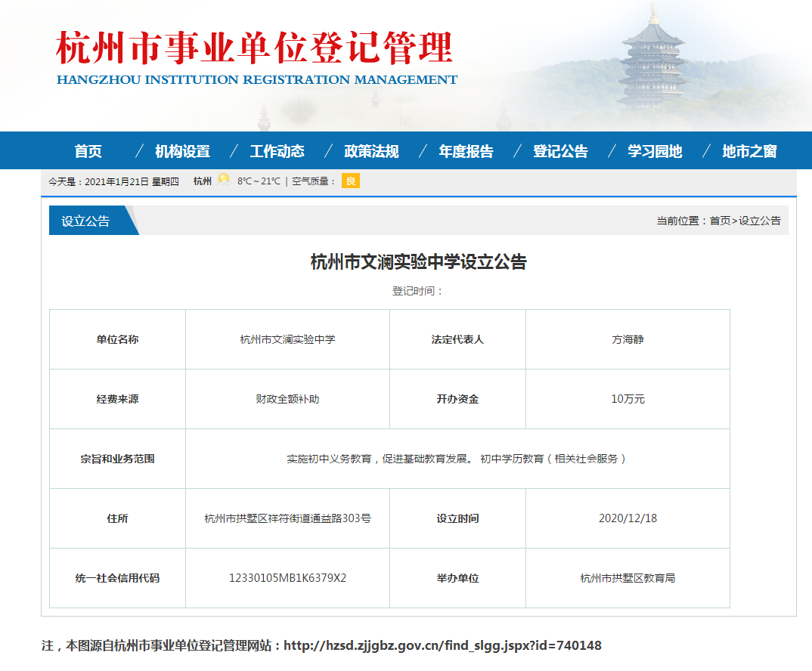This screenshot has height=671, width=812.
Task: Click the 设立时间 header cell
Action: 457,518
